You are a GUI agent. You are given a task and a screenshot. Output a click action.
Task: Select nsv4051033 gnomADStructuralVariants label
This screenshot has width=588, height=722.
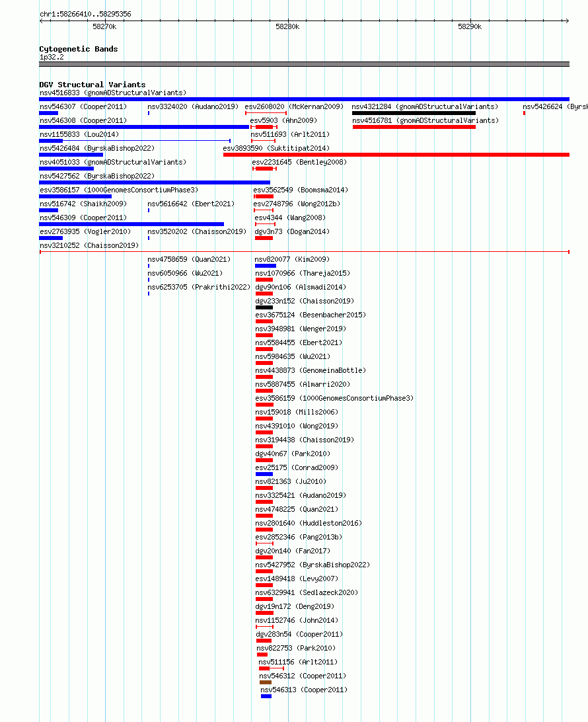[x=113, y=161]
